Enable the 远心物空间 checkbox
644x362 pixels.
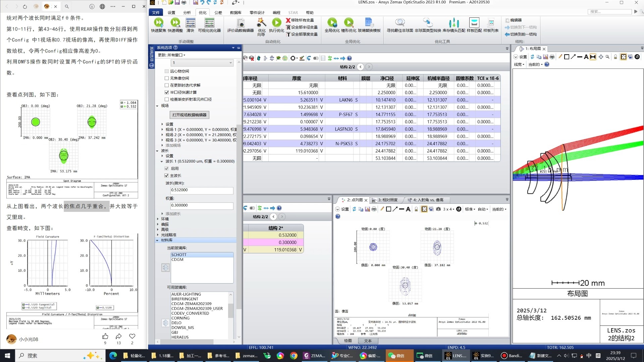167,71
